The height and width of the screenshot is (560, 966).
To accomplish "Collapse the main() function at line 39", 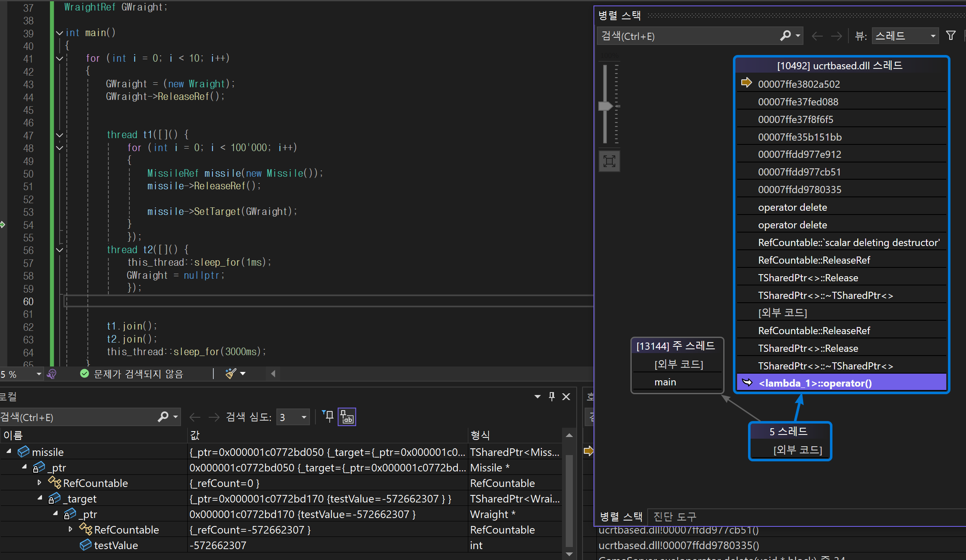I will pos(59,33).
